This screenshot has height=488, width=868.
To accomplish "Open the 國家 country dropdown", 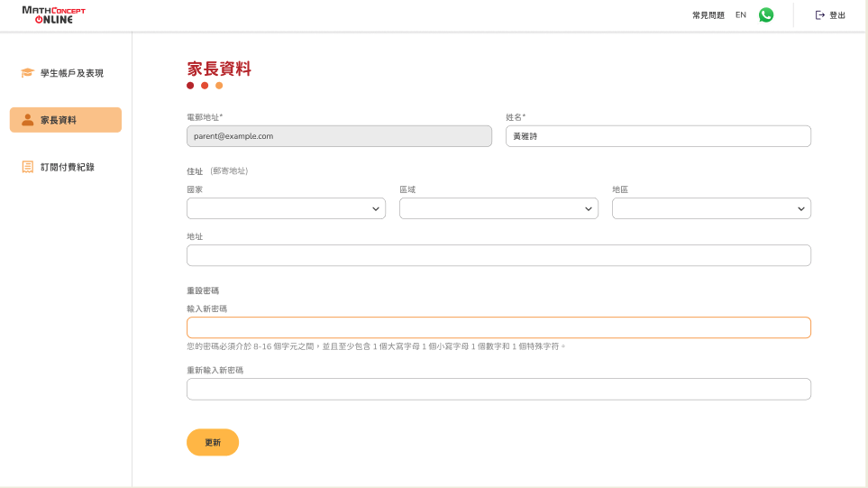I will 286,208.
